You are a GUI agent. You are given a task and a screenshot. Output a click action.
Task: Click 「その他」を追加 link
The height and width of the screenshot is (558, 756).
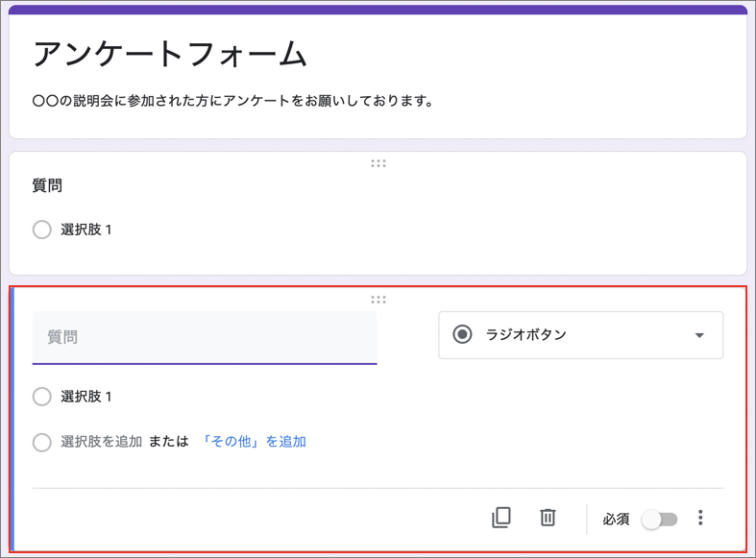[254, 442]
